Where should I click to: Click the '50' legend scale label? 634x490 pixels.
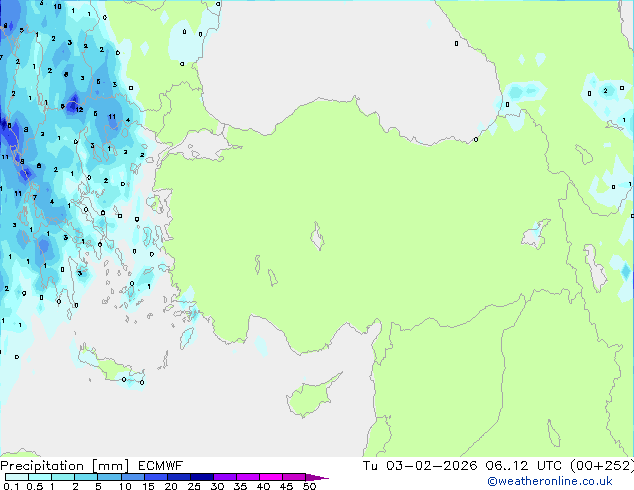309,486
